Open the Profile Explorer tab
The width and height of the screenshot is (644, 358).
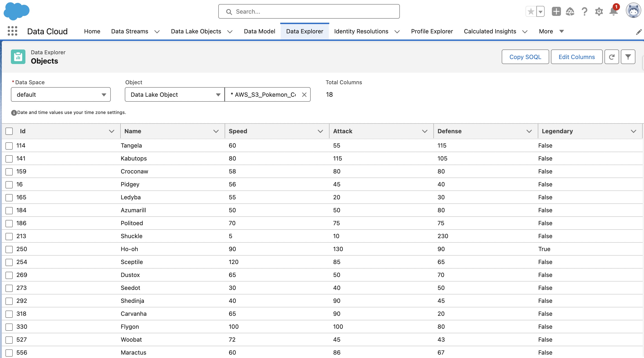[432, 31]
